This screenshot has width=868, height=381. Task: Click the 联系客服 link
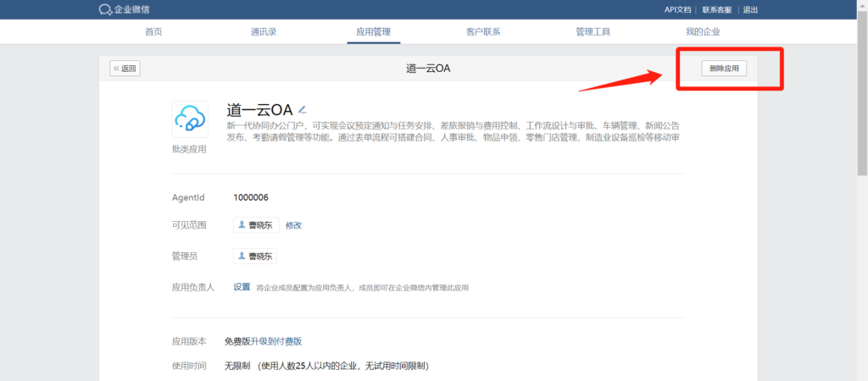[x=717, y=9]
